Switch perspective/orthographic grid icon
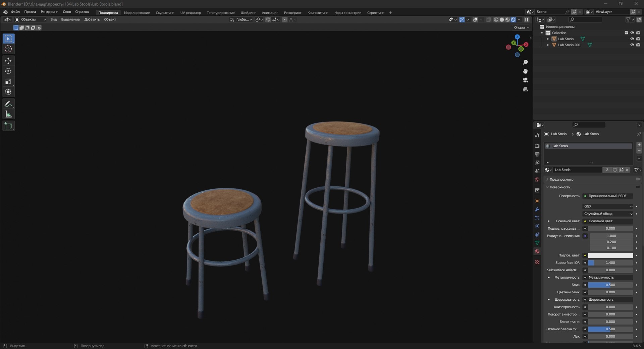Image resolution: width=644 pixels, height=349 pixels. point(525,89)
